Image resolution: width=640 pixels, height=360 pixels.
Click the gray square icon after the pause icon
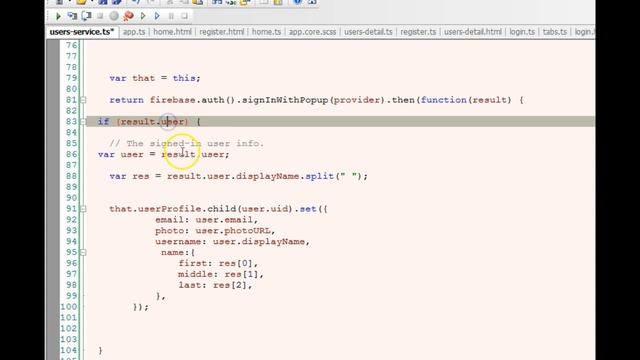pyautogui.click(x=184, y=16)
